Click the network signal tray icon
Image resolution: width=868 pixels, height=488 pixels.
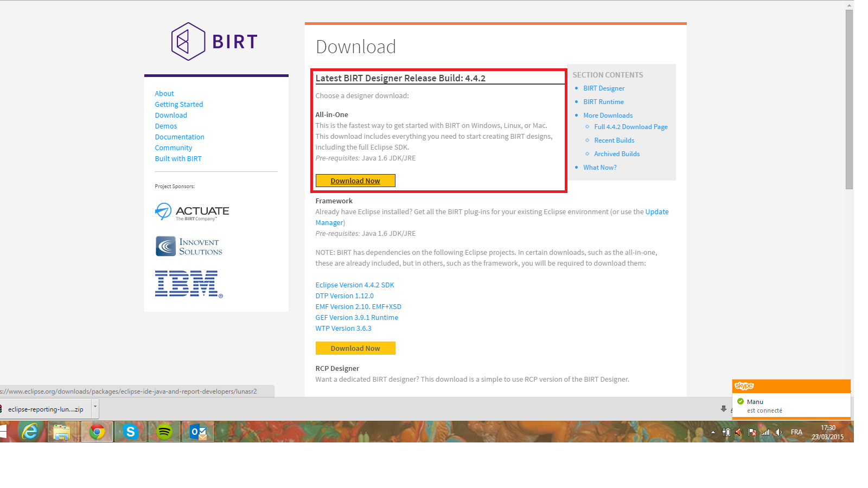coord(765,432)
